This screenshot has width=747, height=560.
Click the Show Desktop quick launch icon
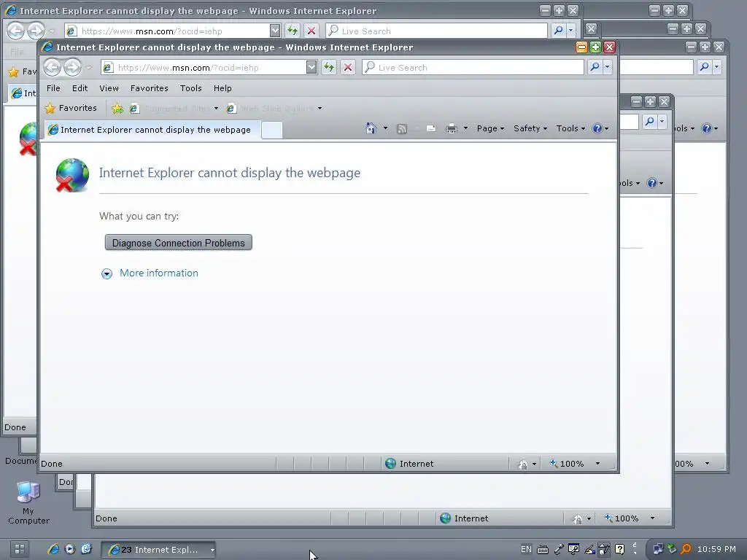pyautogui.click(x=86, y=549)
